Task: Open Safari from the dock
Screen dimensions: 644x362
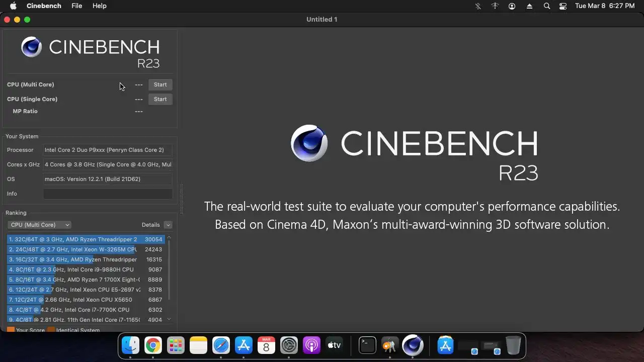Action: click(221, 345)
